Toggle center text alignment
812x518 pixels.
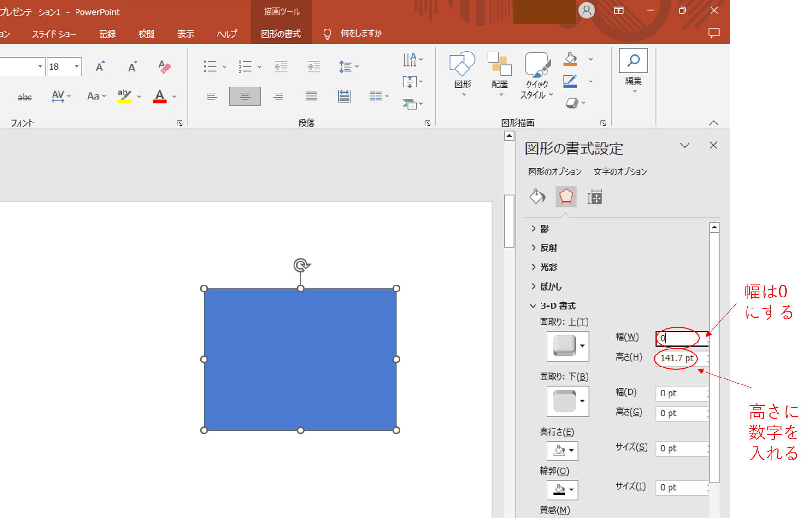pyautogui.click(x=245, y=96)
